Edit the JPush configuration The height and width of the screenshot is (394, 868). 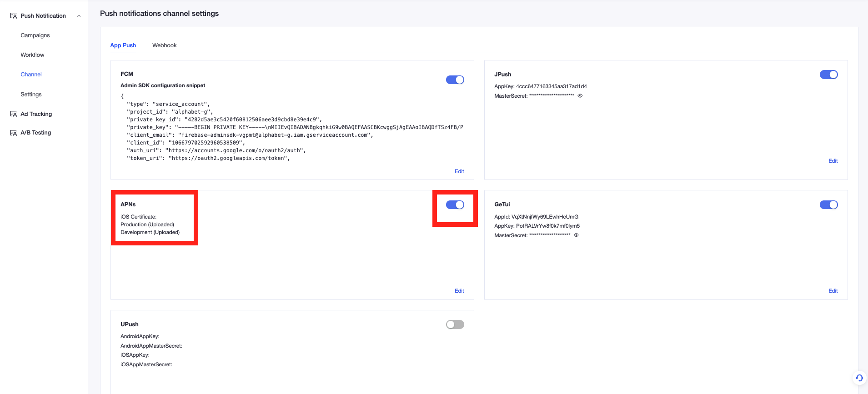tap(833, 161)
